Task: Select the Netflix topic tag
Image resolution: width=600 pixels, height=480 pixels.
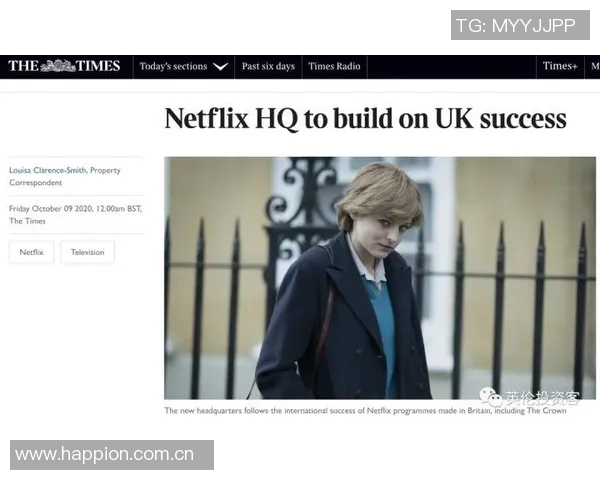Action: click(x=31, y=252)
